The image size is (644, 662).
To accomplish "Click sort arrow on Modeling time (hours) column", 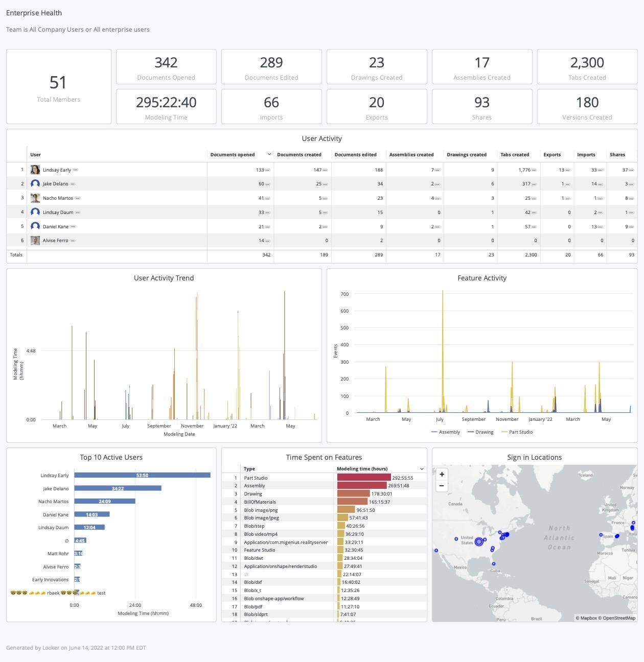I will tap(422, 469).
